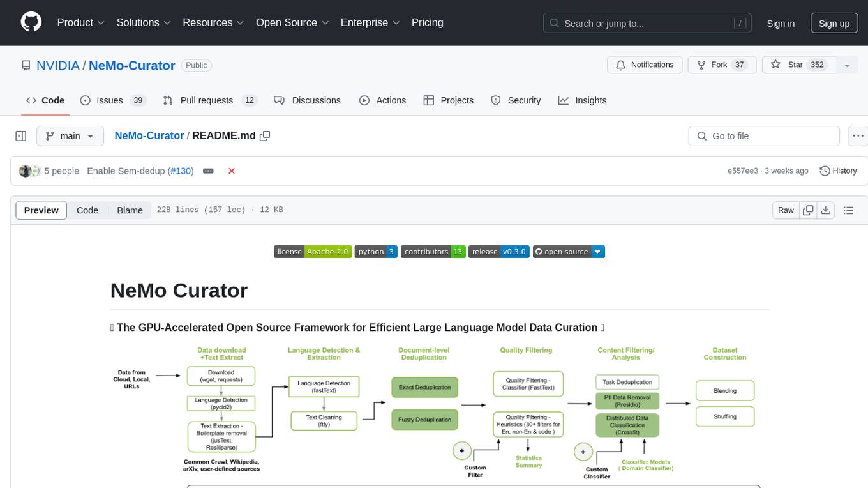
Task: Select the Code view
Action: pyautogui.click(x=87, y=210)
